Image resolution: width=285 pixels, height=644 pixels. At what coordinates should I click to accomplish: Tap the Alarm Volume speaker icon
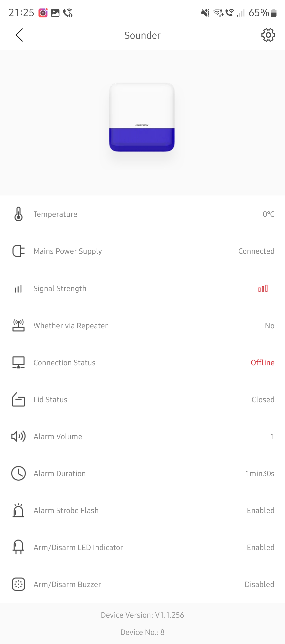point(19,436)
